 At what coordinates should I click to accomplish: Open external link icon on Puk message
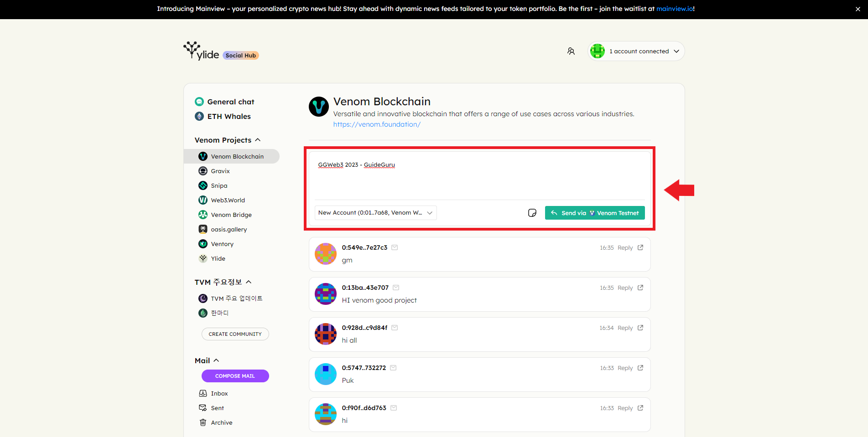pos(640,368)
